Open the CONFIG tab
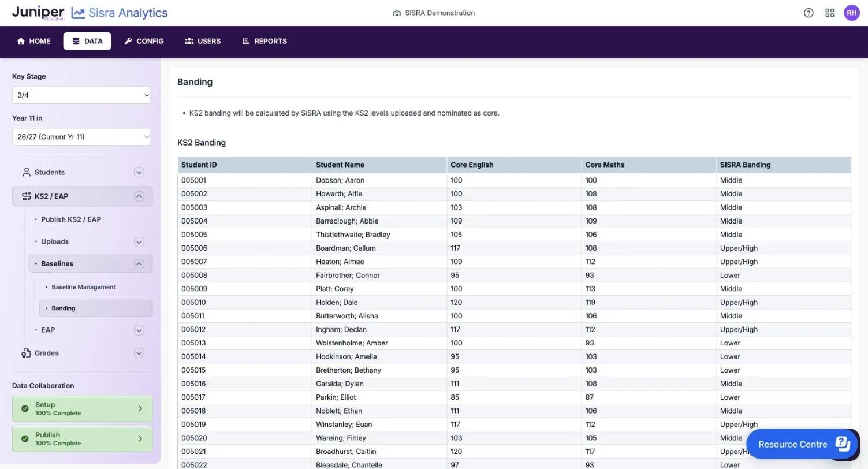The height and width of the screenshot is (469, 868). (x=144, y=41)
